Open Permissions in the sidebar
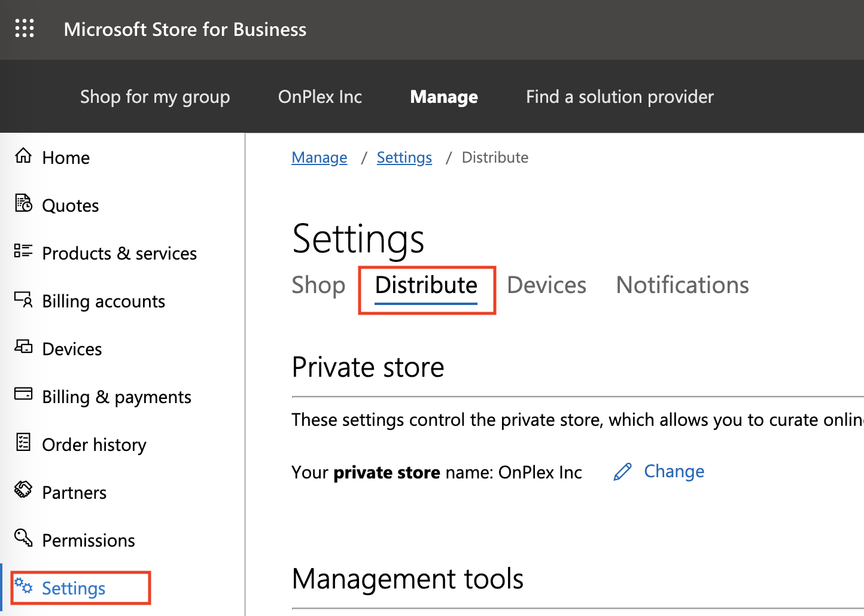Viewport: 864px width, 616px height. pyautogui.click(x=89, y=541)
